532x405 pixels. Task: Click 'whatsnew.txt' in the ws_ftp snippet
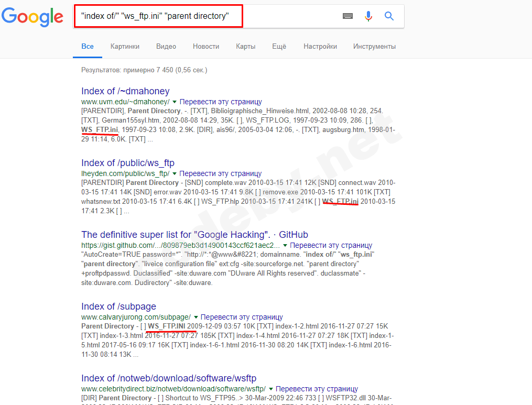101,202
